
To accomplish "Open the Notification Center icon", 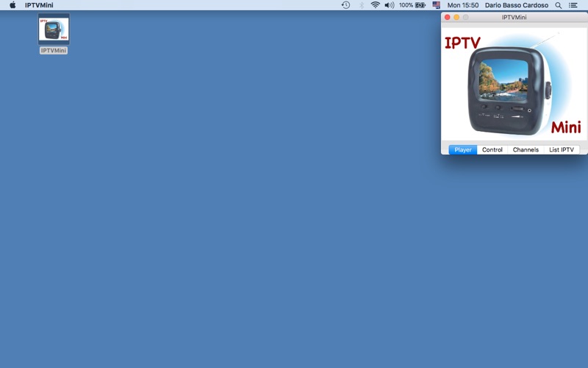I will 573,5.
